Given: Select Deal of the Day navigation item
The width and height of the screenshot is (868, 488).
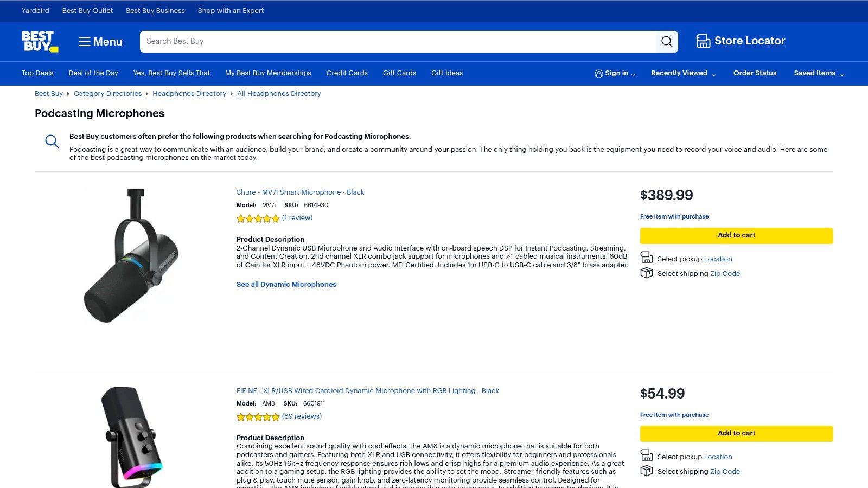Looking at the screenshot, I should point(93,73).
